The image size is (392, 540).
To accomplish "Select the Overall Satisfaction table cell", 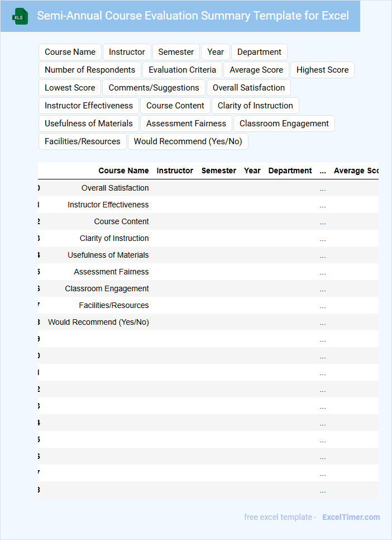I will [x=115, y=188].
